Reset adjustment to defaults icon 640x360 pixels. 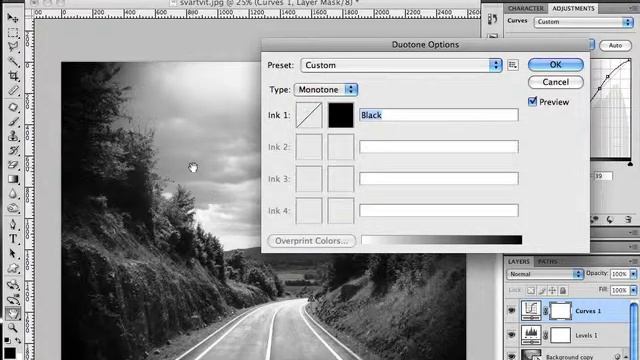pyautogui.click(x=610, y=220)
